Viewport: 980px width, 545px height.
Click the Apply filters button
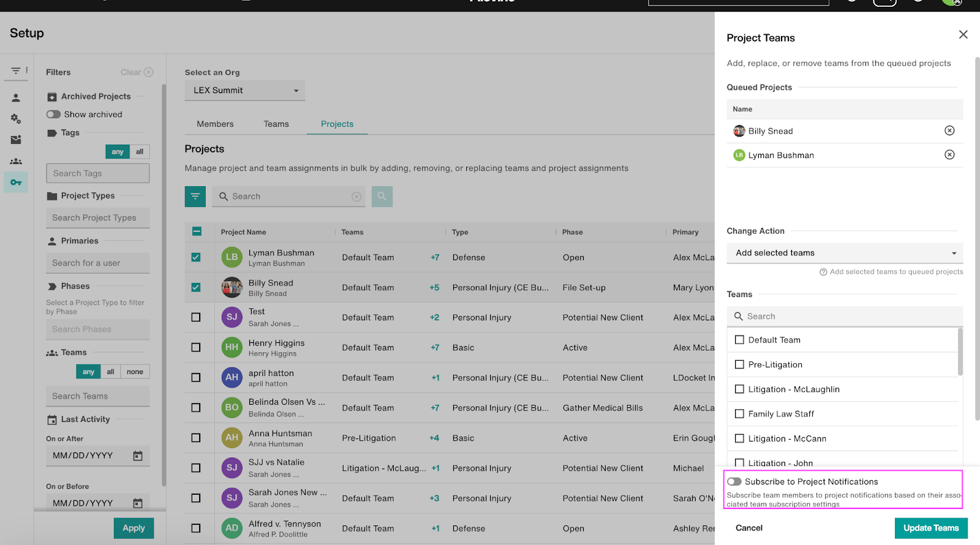pyautogui.click(x=134, y=528)
